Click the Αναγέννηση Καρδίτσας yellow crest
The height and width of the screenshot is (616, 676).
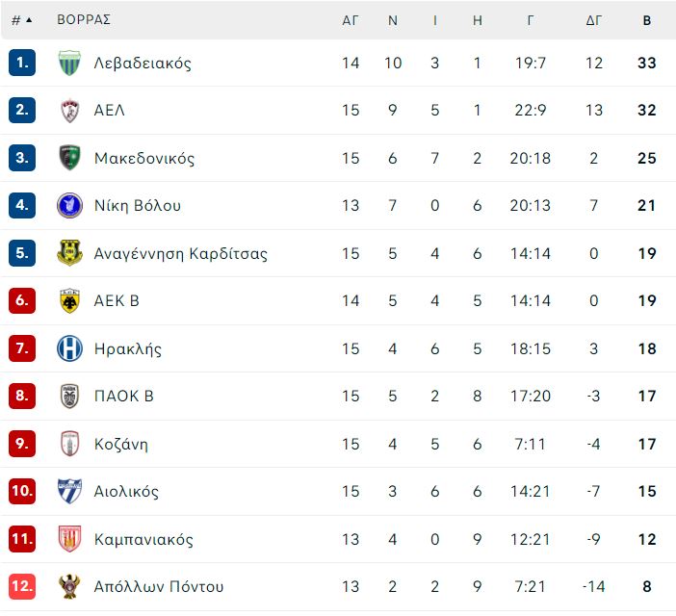click(x=69, y=253)
